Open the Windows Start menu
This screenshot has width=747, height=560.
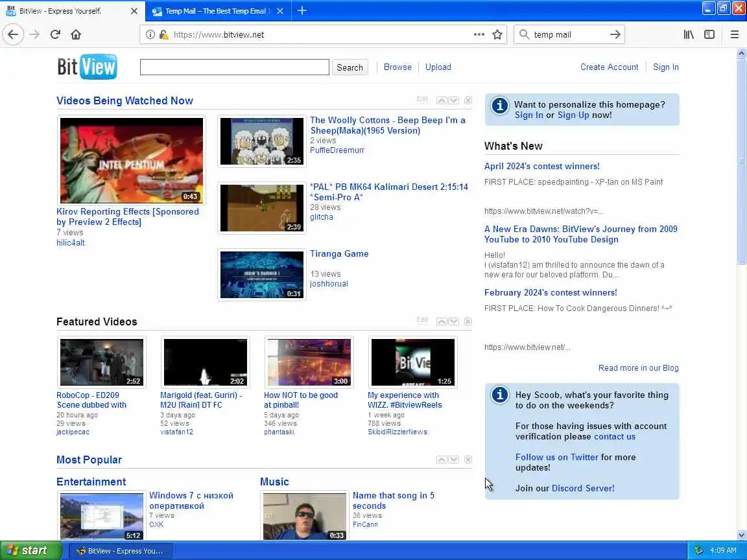31,550
